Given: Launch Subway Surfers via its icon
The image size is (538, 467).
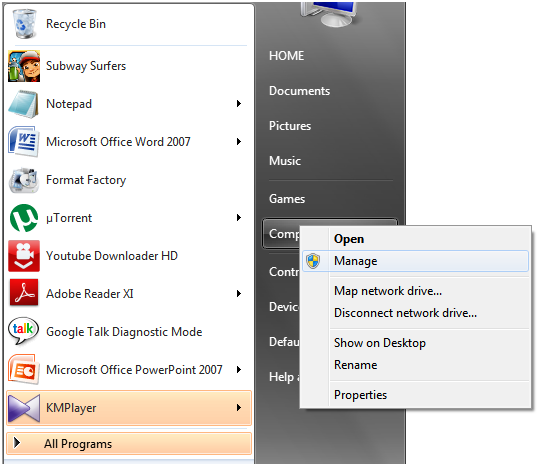Looking at the screenshot, I should tap(24, 66).
